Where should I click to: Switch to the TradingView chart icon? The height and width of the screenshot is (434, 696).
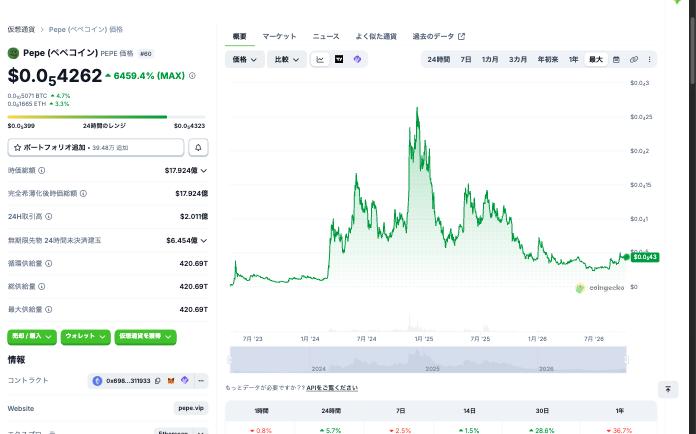coord(339,59)
